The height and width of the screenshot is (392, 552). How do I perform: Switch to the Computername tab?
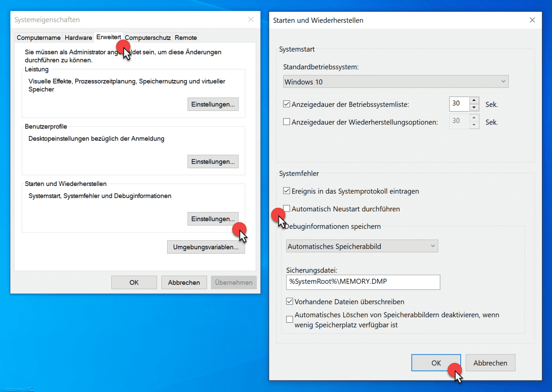[38, 37]
